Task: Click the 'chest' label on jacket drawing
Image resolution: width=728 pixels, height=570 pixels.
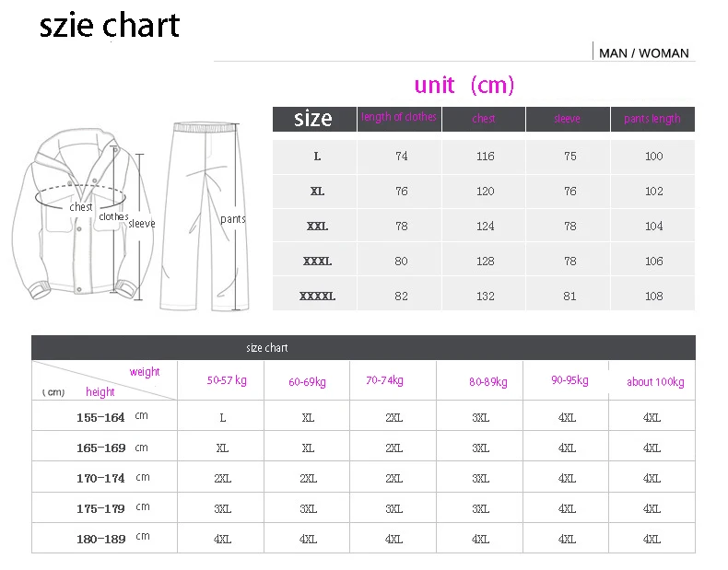Action: 81,207
